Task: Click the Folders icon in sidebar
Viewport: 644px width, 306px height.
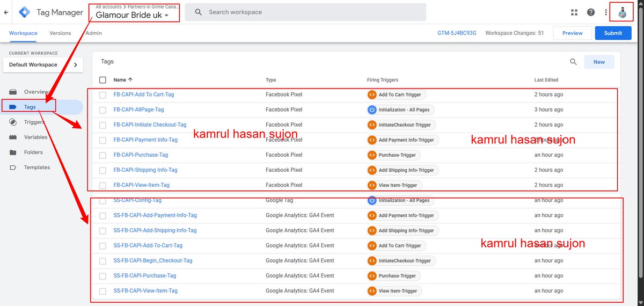Action: pos(13,152)
